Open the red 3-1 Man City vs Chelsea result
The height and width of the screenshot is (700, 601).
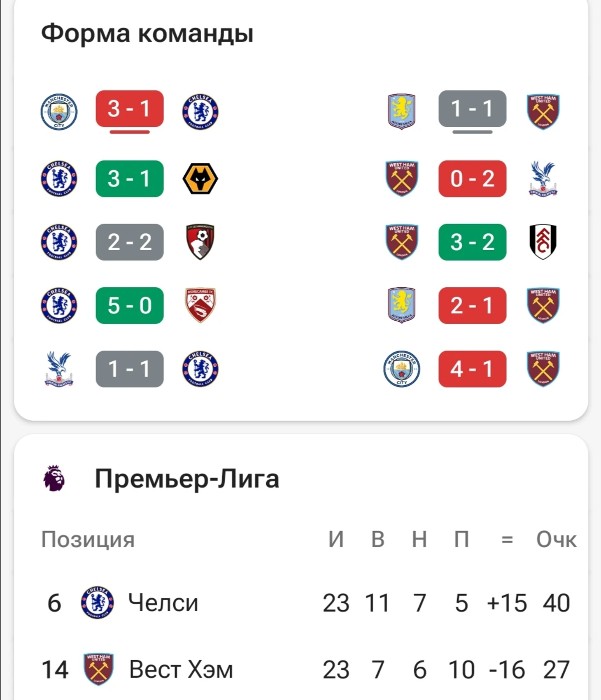[x=130, y=109]
